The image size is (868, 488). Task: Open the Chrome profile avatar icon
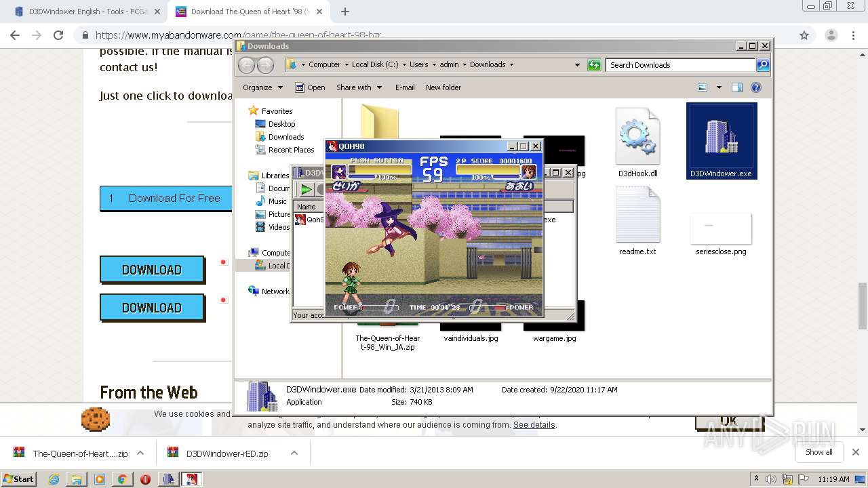[831, 35]
